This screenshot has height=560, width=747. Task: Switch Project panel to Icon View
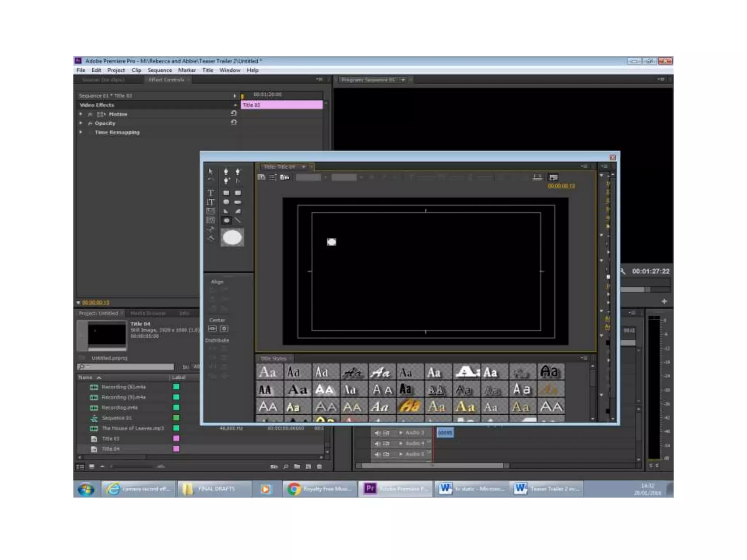click(92, 466)
